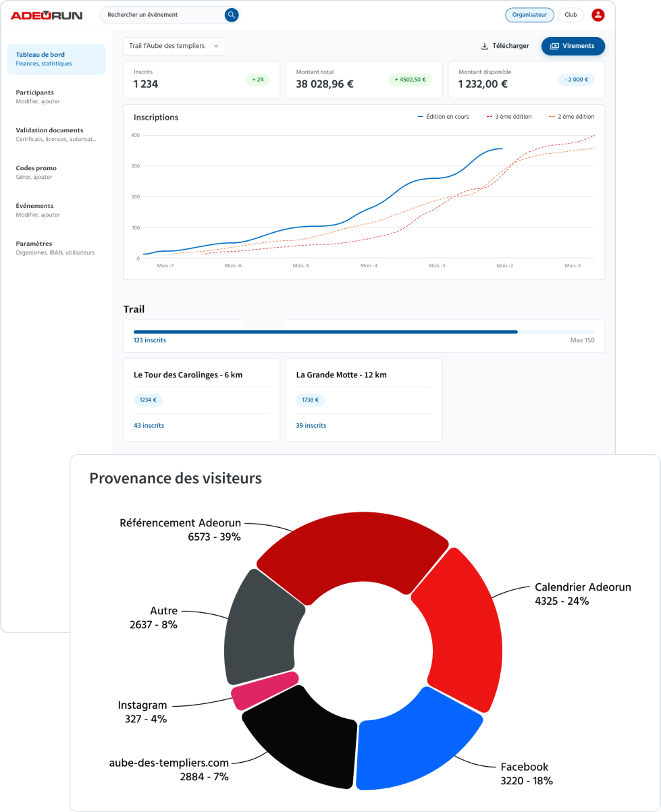Open Paramètres in the sidebar
The image size is (661, 812).
(x=34, y=248)
